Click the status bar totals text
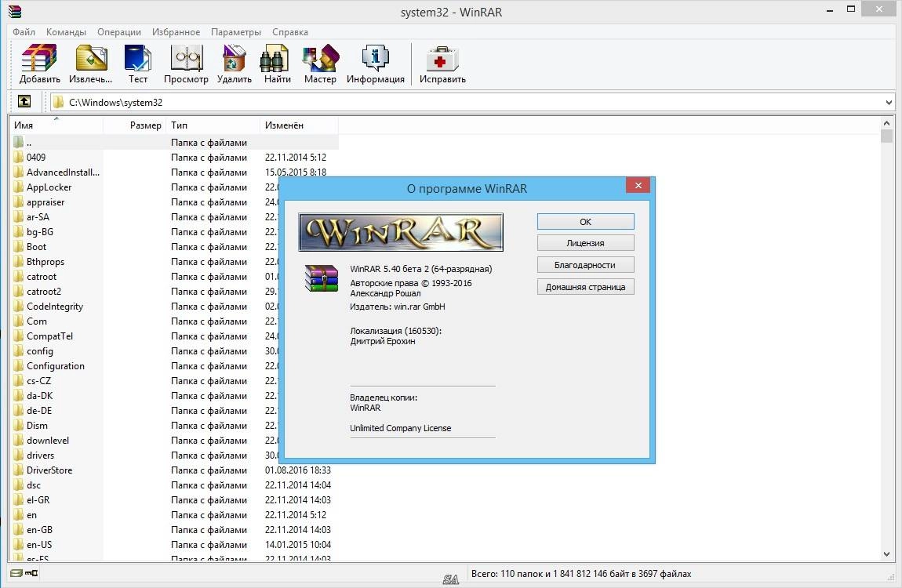Screen dimensions: 902x588 (581, 574)
